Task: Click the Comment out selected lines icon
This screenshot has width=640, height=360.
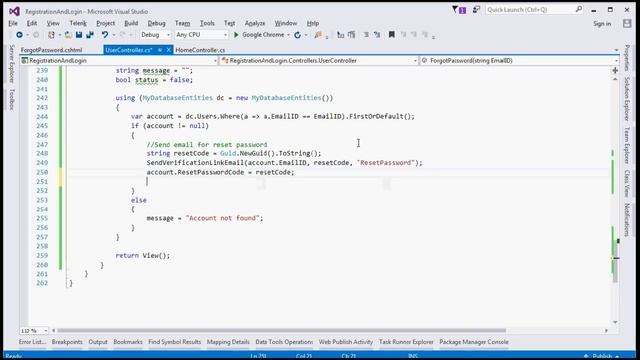Action: pos(366,35)
